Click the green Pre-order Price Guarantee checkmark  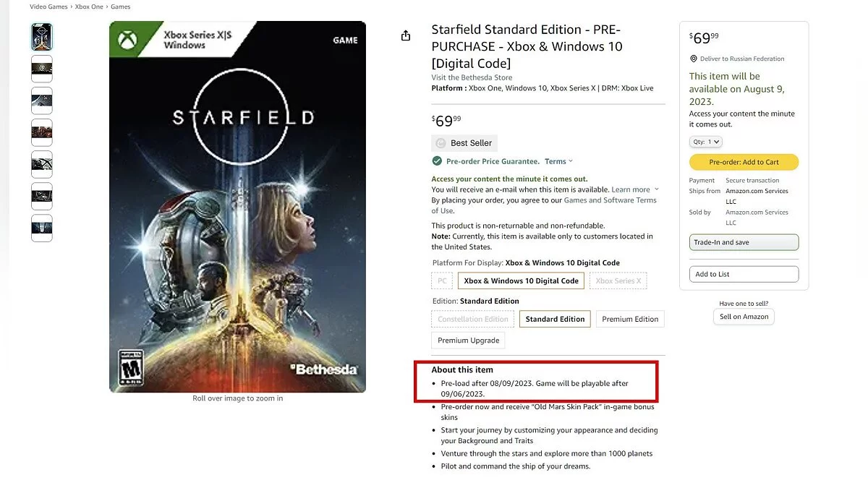pyautogui.click(x=437, y=161)
